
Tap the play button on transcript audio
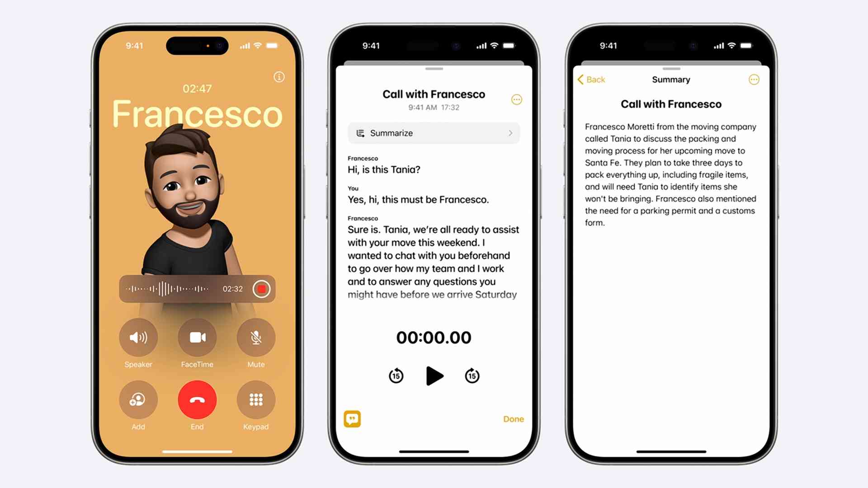(434, 376)
